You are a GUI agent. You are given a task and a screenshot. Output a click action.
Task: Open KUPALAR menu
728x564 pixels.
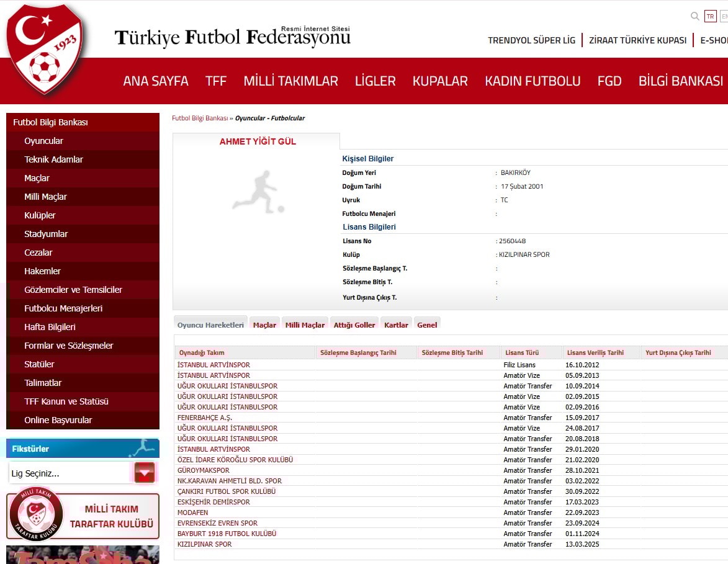(440, 81)
